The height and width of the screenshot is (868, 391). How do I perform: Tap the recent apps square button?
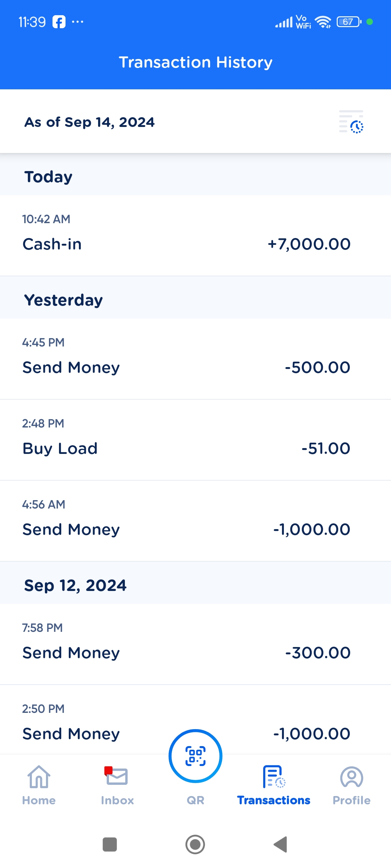click(110, 844)
